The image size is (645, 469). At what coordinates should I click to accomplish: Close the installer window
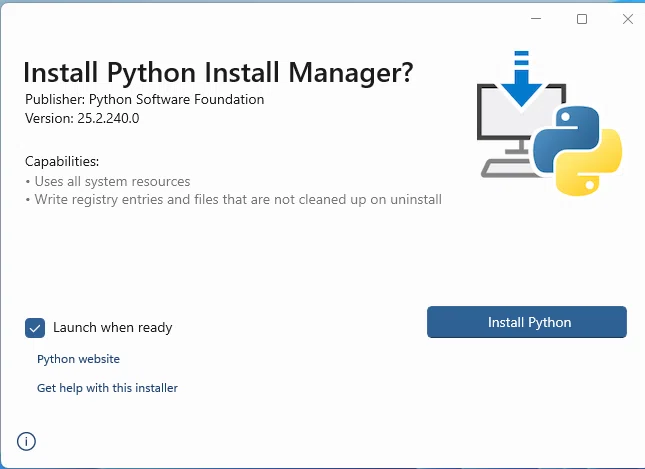tap(628, 19)
